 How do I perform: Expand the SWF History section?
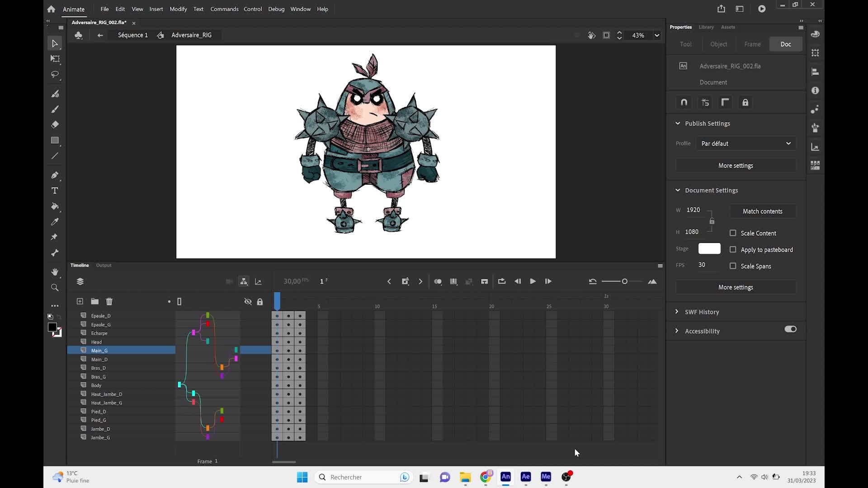coord(677,311)
